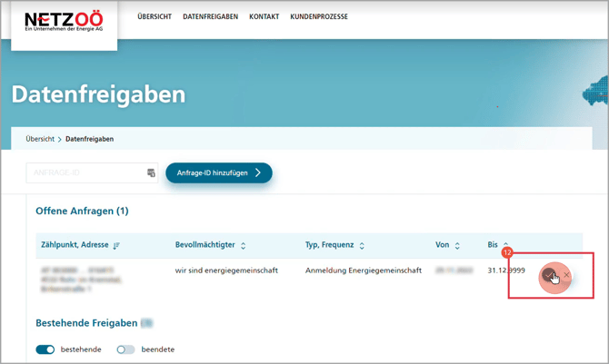Click the 'Anmeldung Energiegemeinschaft' row cell
This screenshot has height=364, width=609.
coord(364,271)
